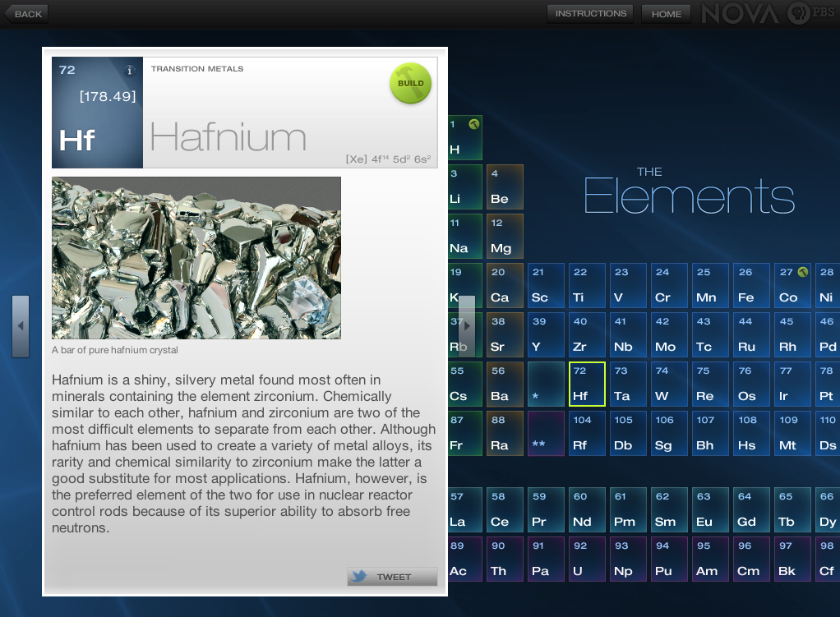840x617 pixels.
Task: Select Hassium (Hs) element tile
Action: point(751,433)
